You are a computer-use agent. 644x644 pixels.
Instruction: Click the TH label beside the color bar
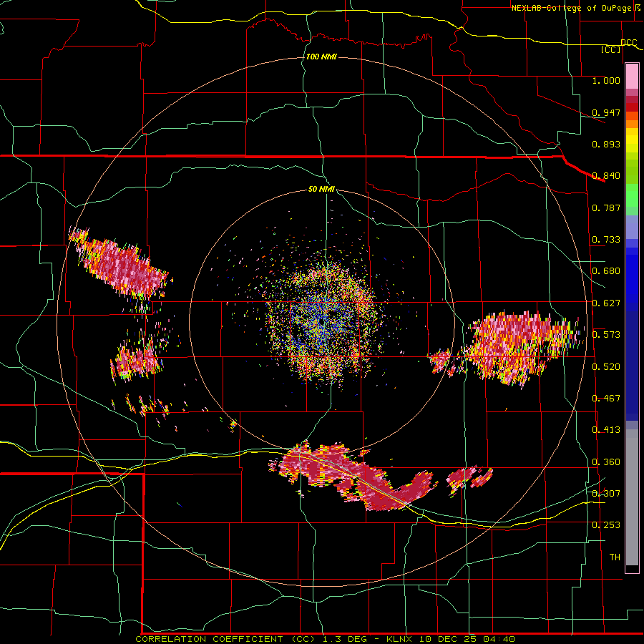[615, 557]
